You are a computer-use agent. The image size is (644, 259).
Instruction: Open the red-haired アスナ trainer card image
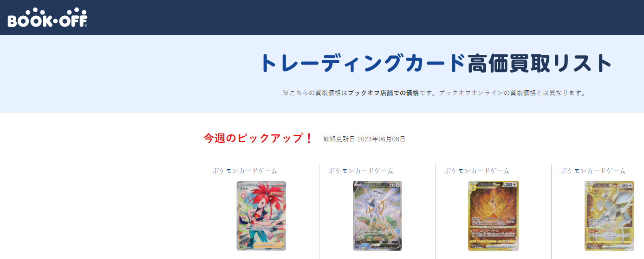point(261,216)
